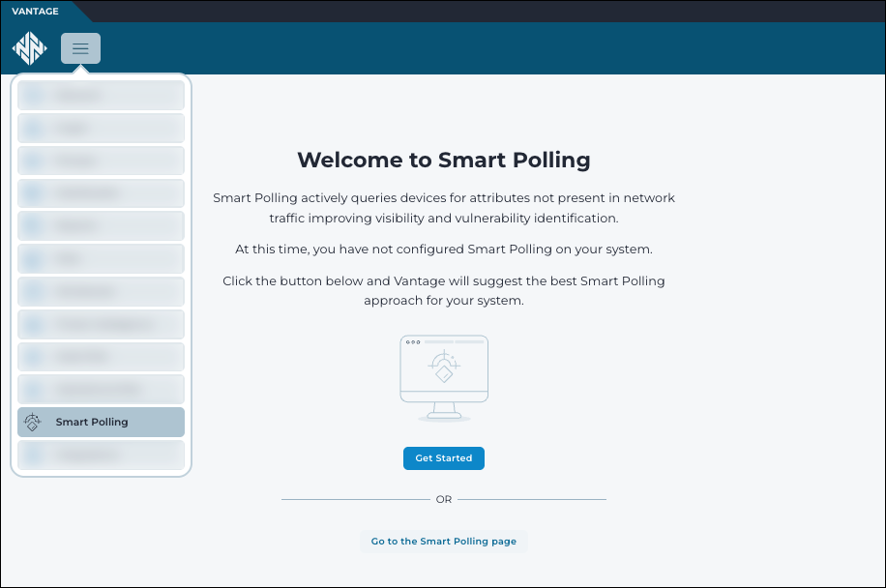Click the sixth sidebar menu entry
Image resolution: width=886 pixels, height=588 pixels.
[101, 258]
